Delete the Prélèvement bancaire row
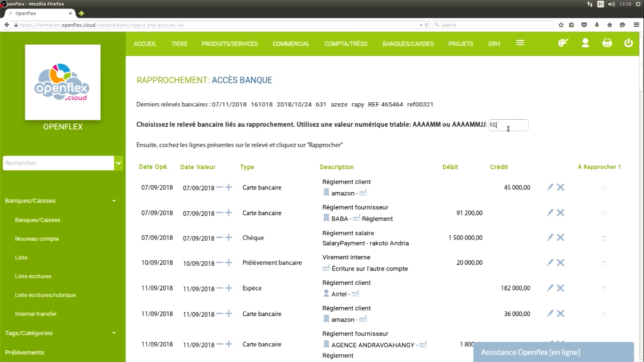The image size is (644, 362). coord(561,263)
